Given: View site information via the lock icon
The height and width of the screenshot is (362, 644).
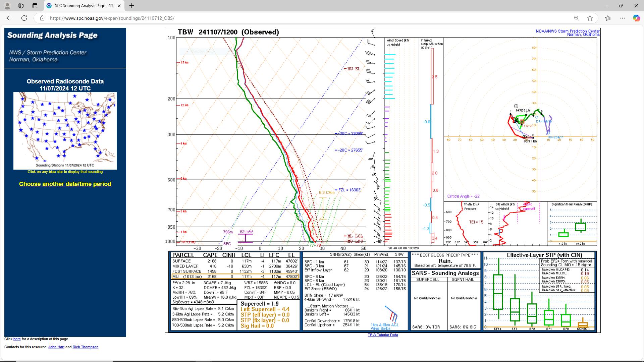Looking at the screenshot, I should 42,18.
